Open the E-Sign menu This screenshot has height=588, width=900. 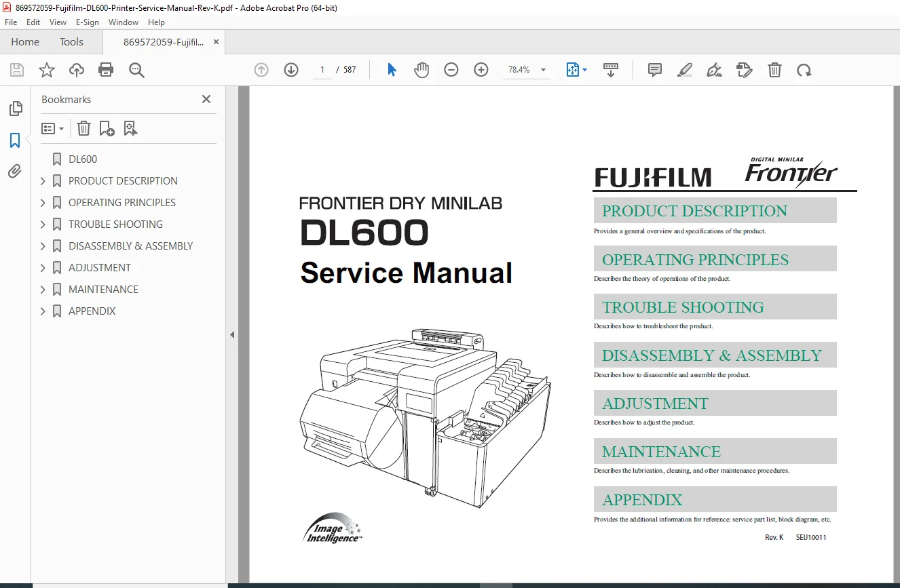pyautogui.click(x=88, y=22)
